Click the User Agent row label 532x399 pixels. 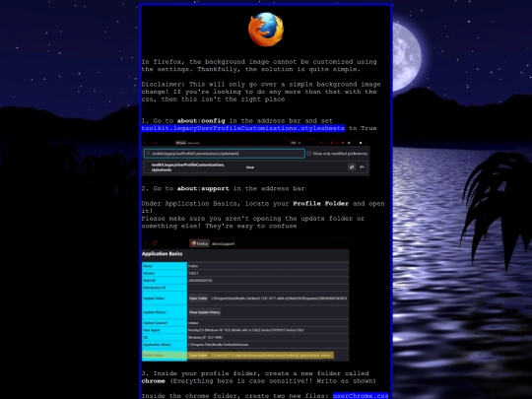pos(152,330)
